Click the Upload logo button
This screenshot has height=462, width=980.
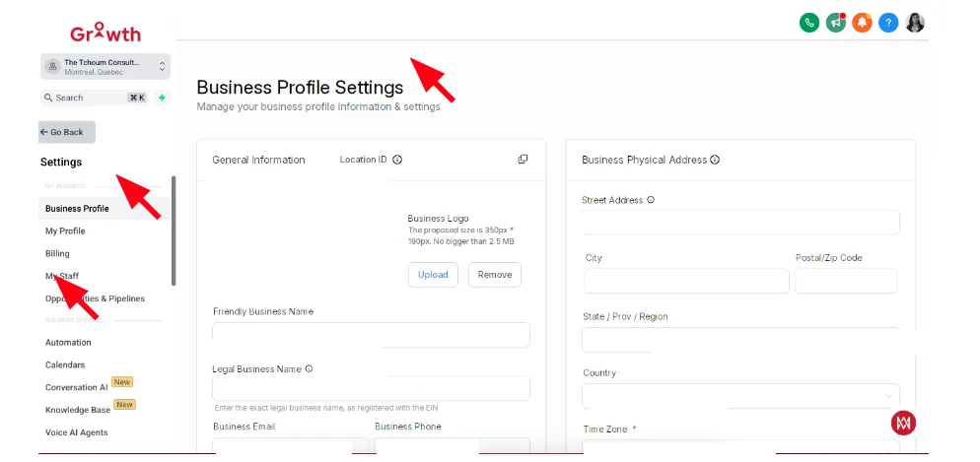coord(433,275)
